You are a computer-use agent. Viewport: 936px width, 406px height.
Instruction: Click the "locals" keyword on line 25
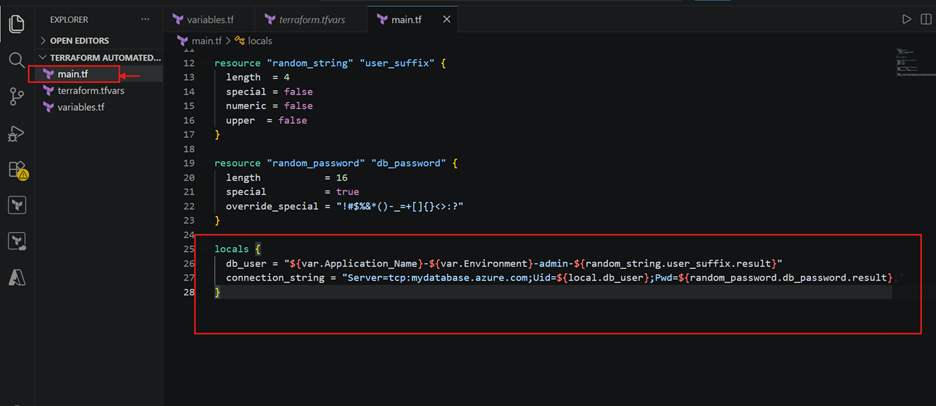tap(232, 248)
